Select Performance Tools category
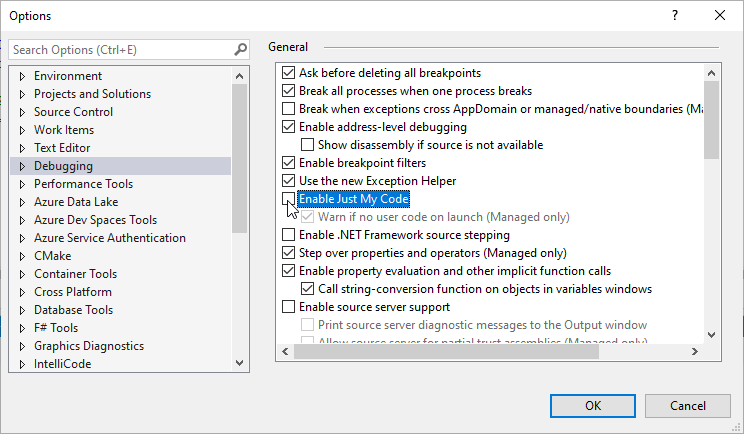Image resolution: width=744 pixels, height=434 pixels. [83, 184]
